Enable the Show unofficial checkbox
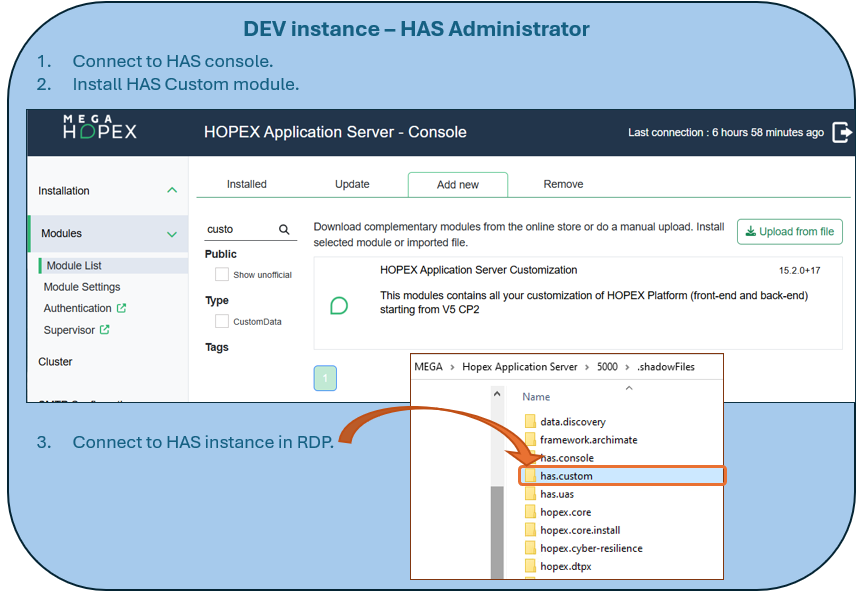Image resolution: width=858 pixels, height=598 pixels. (222, 274)
